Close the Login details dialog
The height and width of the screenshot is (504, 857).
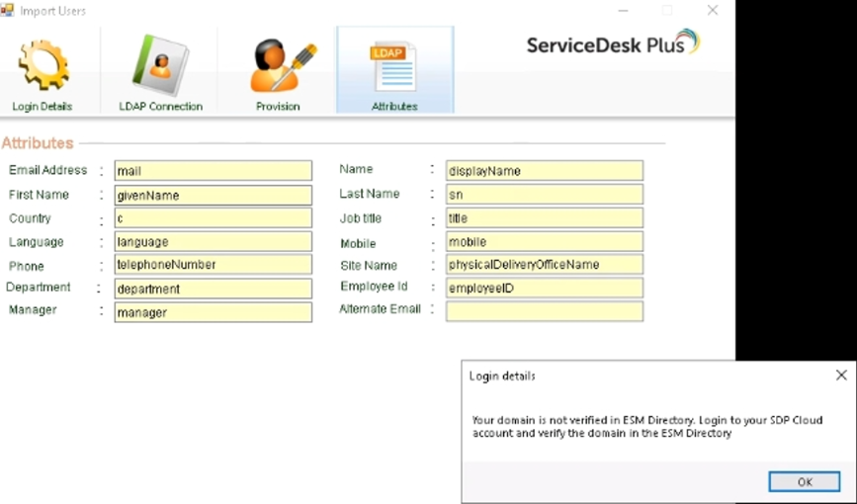841,375
